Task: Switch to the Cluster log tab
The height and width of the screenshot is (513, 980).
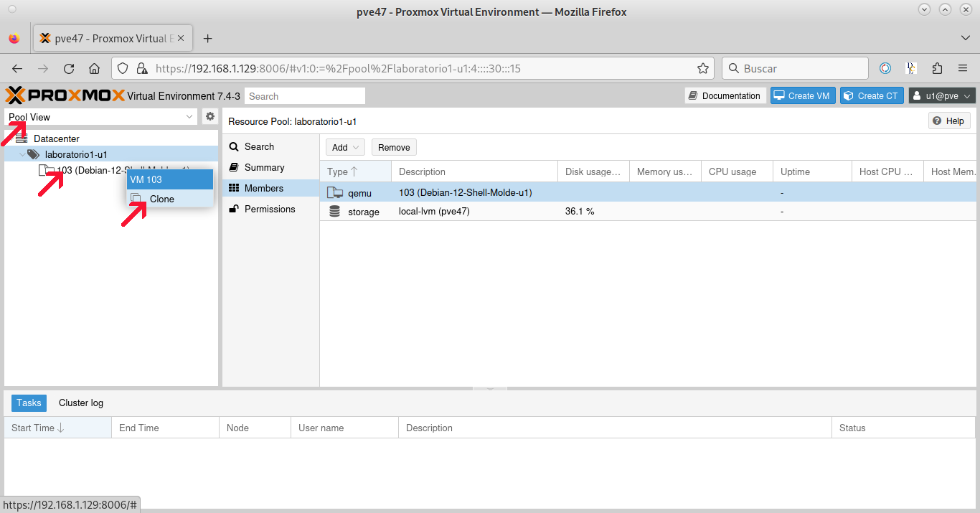Action: tap(81, 403)
